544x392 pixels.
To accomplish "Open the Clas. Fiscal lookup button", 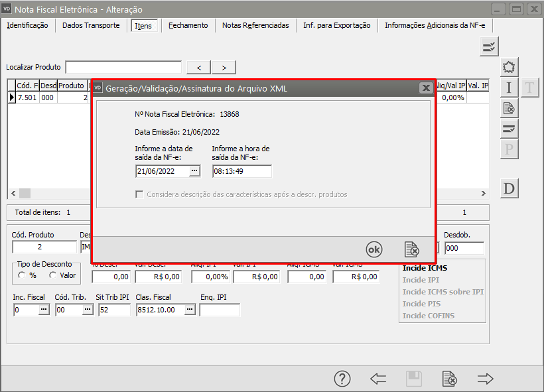I will (190, 310).
